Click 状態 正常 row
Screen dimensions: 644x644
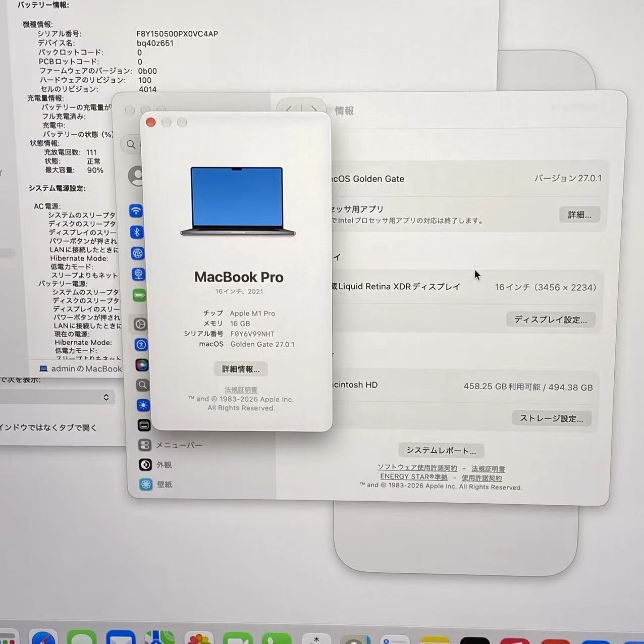pyautogui.click(x=72, y=161)
